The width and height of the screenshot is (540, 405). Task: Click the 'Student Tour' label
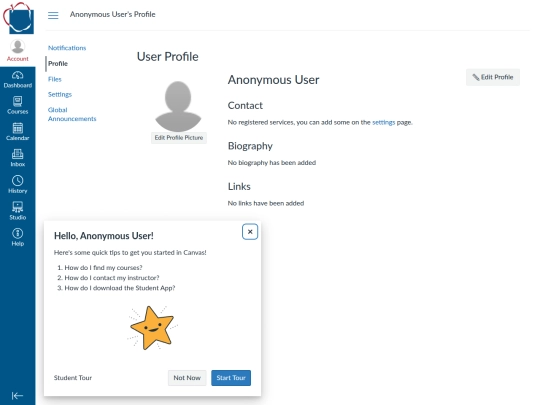tap(73, 378)
